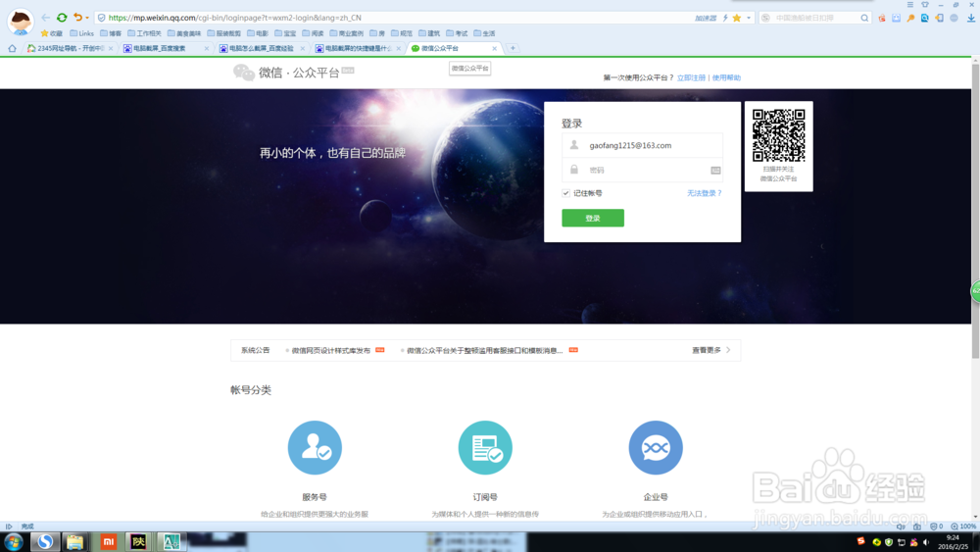Screen dimensions: 980x552
Task: Open the Windows Start button
Action: [14, 542]
